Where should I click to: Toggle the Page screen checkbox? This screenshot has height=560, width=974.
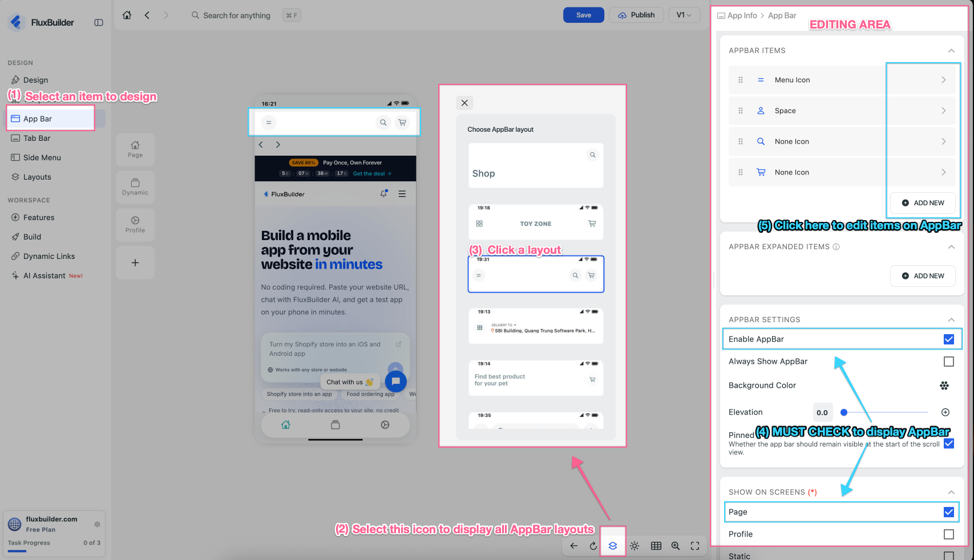pyautogui.click(x=949, y=512)
